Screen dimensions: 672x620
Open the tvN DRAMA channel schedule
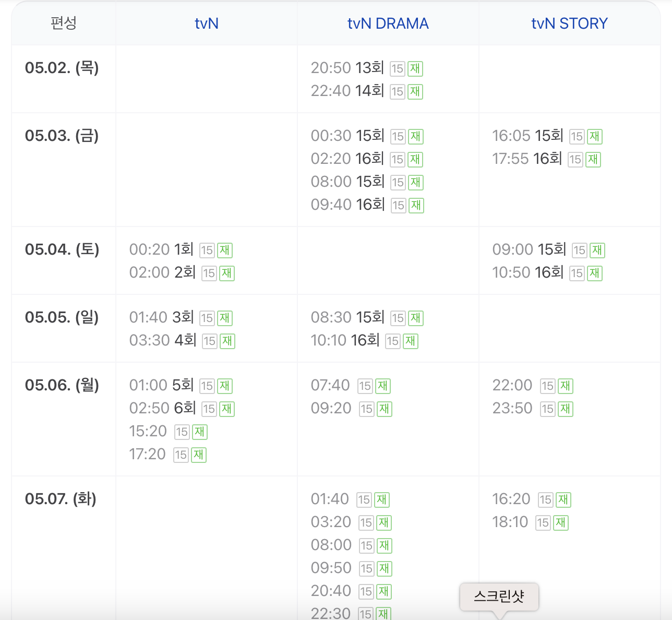click(388, 23)
